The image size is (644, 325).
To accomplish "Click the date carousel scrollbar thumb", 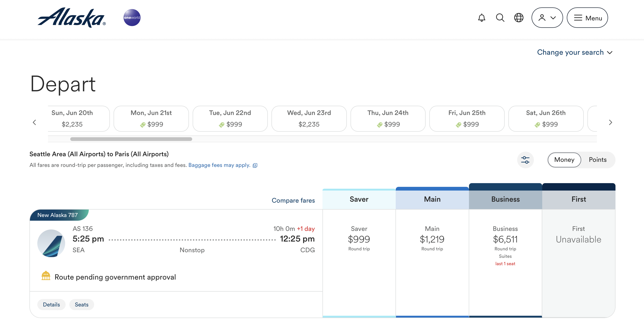I will tap(131, 139).
